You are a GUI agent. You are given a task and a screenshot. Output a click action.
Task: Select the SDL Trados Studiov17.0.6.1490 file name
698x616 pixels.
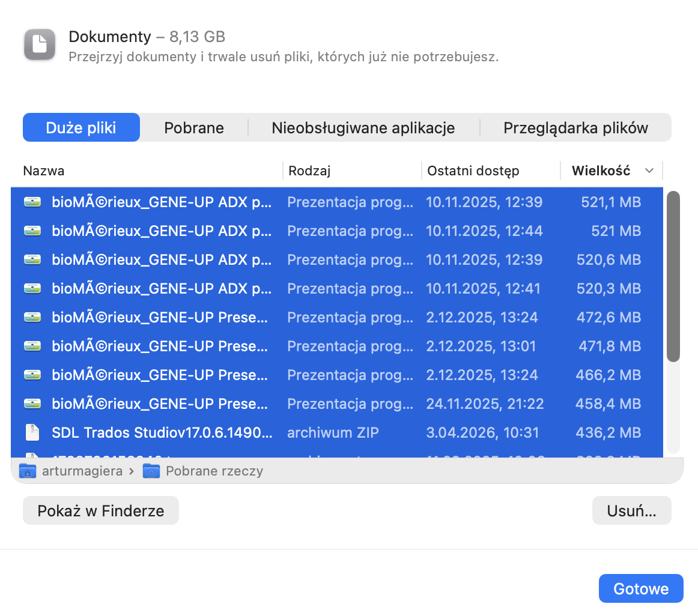pos(162,433)
